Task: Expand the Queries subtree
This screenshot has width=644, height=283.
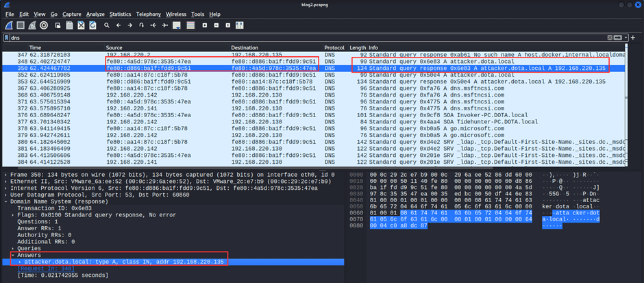Action: (x=13, y=249)
